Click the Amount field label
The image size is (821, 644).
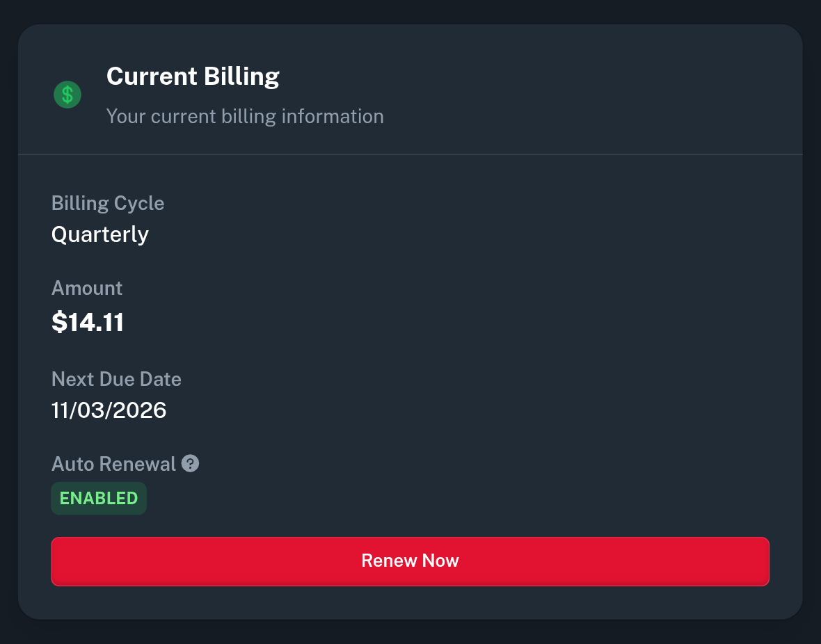click(x=87, y=288)
